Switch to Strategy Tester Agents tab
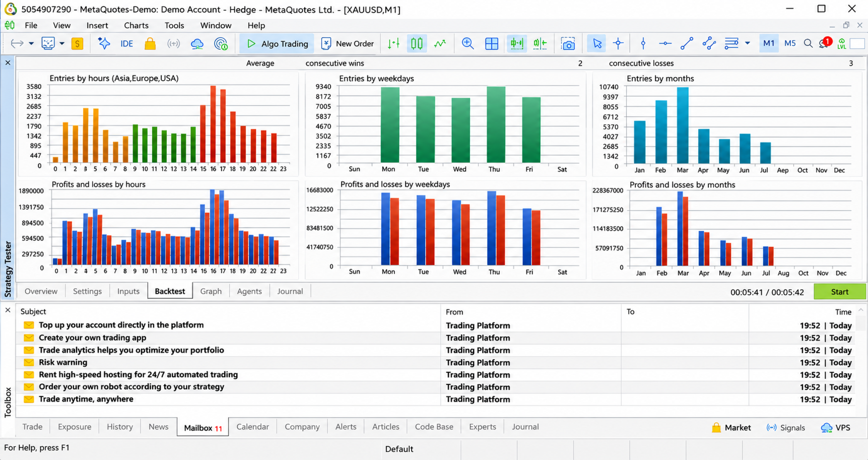The image size is (868, 460). [249, 291]
